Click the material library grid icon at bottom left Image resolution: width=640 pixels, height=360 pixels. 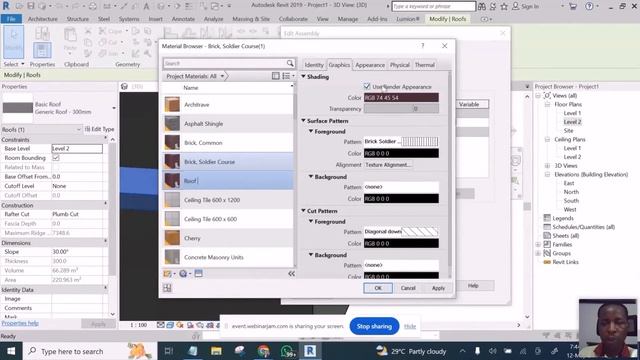(x=167, y=288)
